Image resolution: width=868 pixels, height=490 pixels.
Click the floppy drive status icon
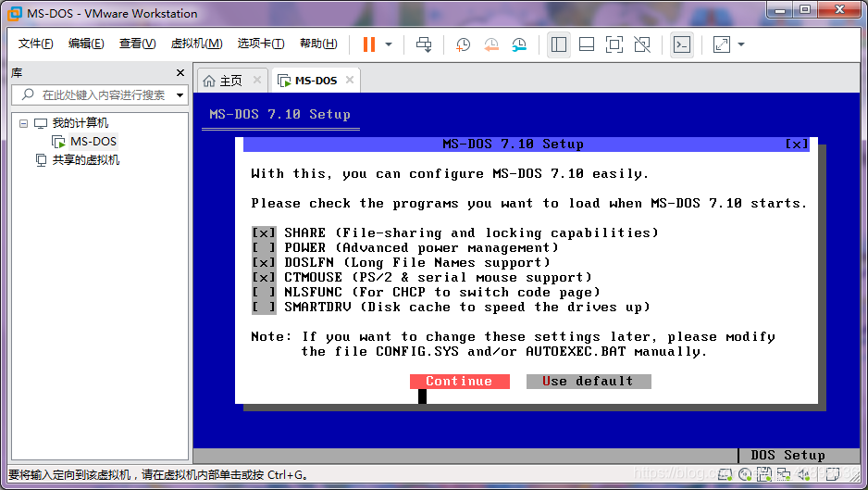pos(764,474)
